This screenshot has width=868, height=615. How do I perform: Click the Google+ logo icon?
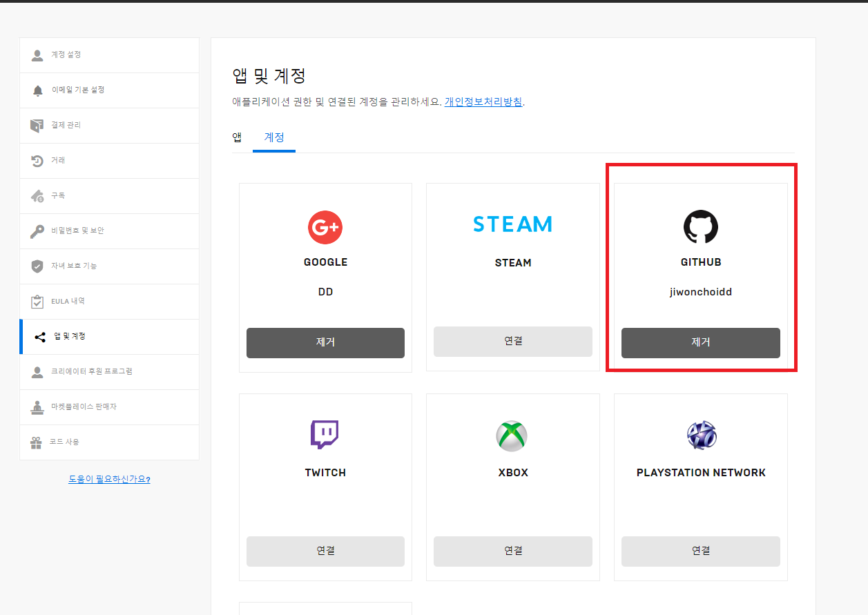point(325,227)
